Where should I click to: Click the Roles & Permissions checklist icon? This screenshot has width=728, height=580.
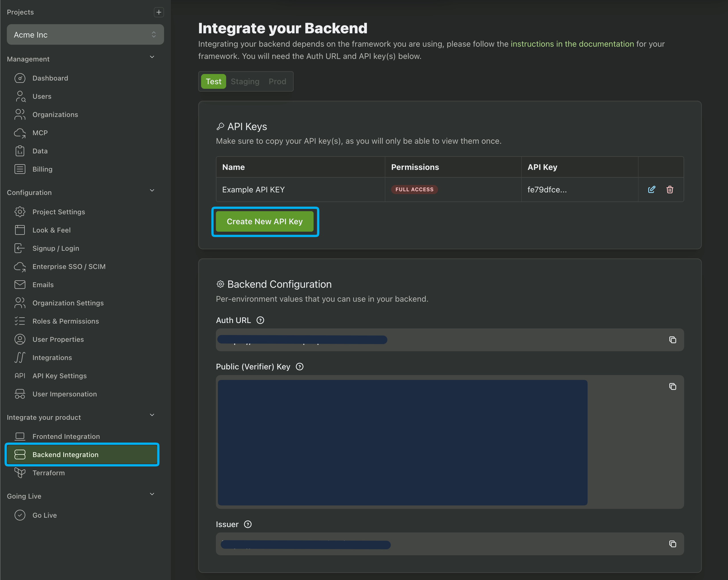pyautogui.click(x=20, y=321)
